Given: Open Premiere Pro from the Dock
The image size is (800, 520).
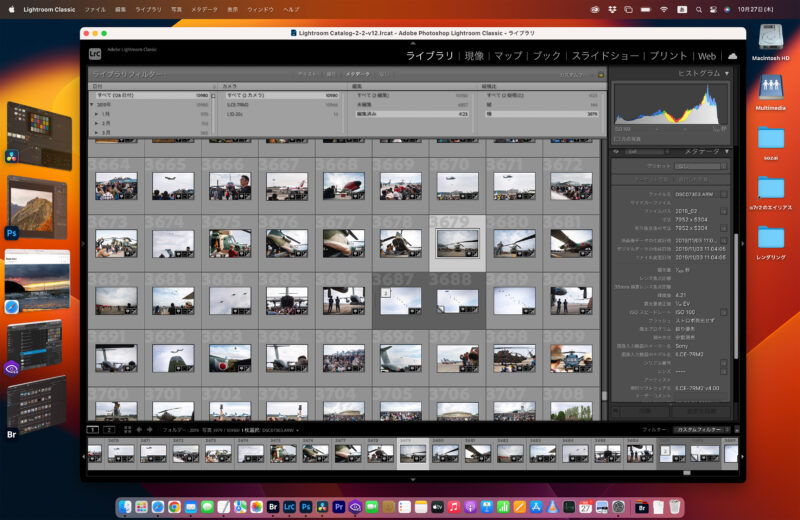Looking at the screenshot, I should [339, 508].
